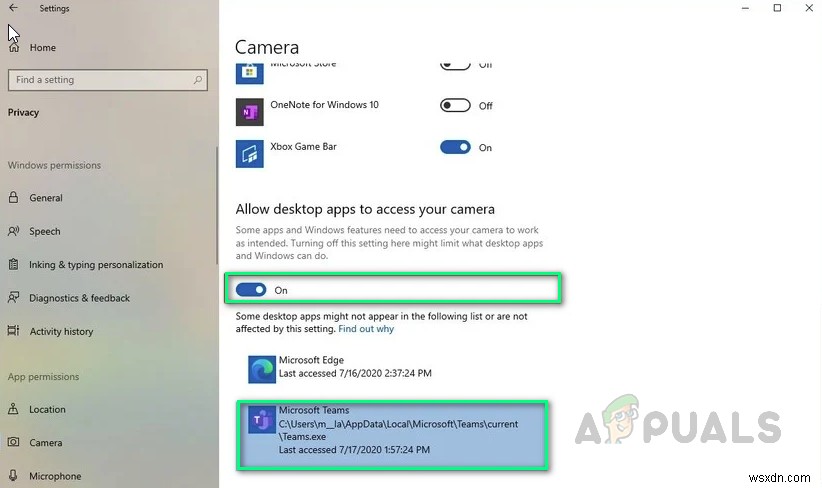Go back with the Settings back arrow
The width and height of the screenshot is (822, 488).
tap(14, 8)
